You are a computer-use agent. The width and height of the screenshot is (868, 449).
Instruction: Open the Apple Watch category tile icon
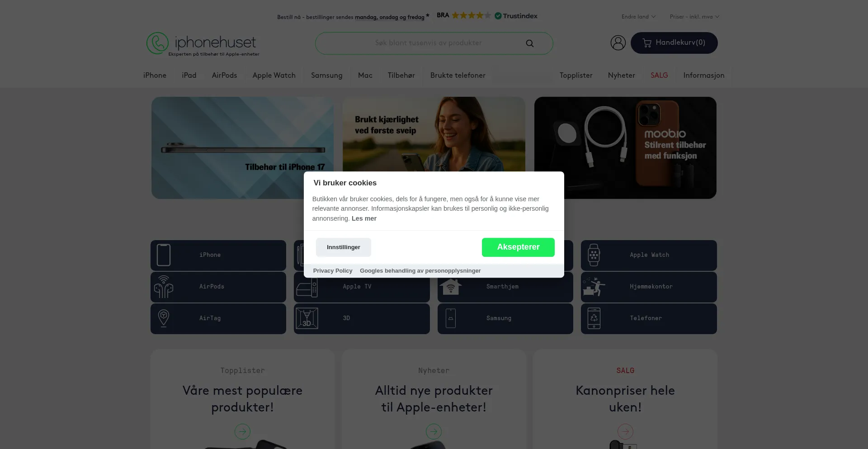tap(594, 255)
